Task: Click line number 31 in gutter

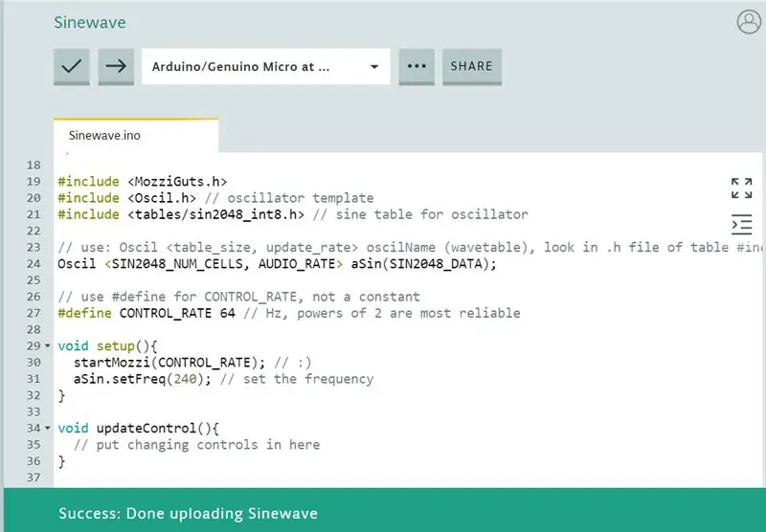Action: pos(34,379)
